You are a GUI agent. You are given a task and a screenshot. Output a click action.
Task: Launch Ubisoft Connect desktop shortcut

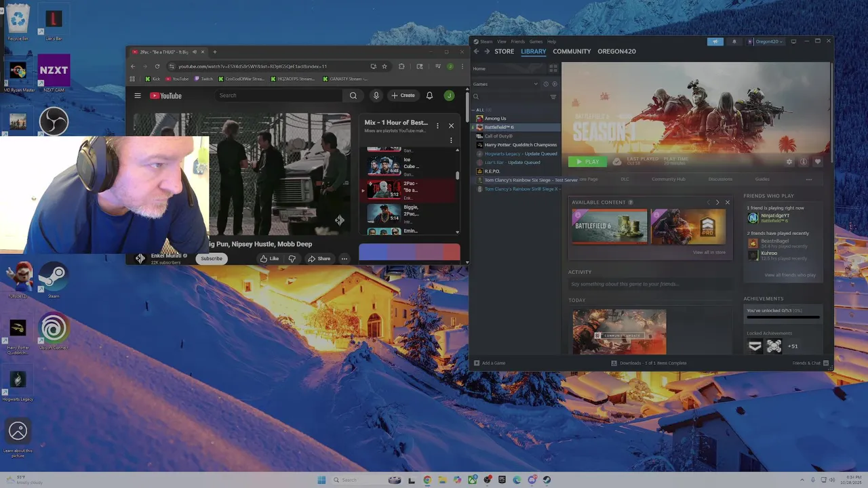54,332
